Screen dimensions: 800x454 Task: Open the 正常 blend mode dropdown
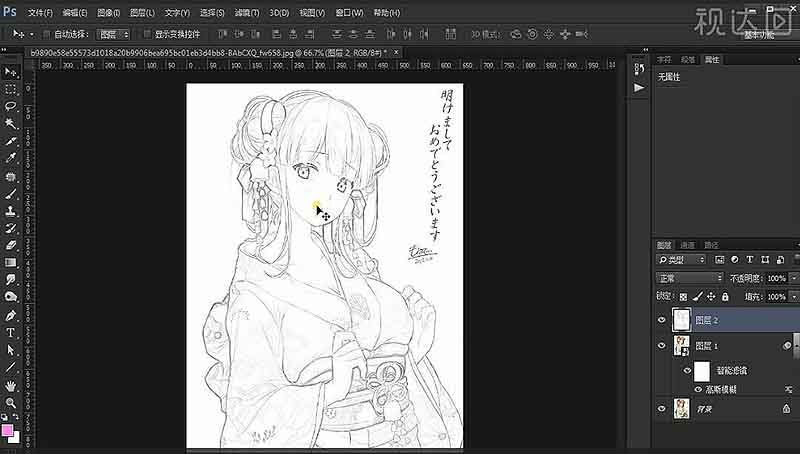coord(690,278)
